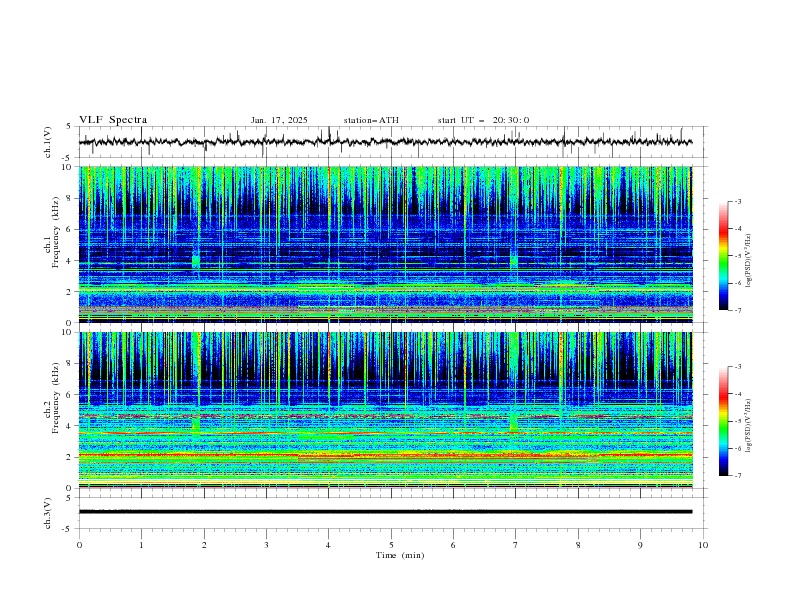Select the log(PSD) label beside ch.1 colorbar
Viewport: 792px width, 612px height.
pyautogui.click(x=748, y=261)
